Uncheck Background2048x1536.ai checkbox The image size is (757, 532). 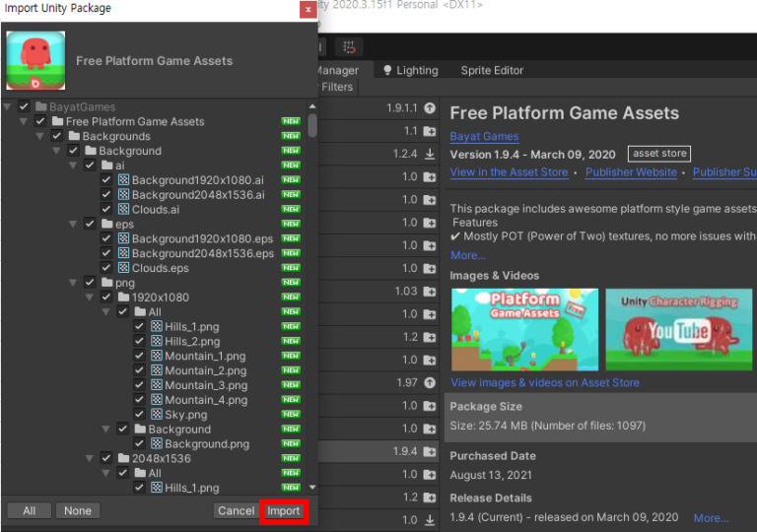coord(106,194)
